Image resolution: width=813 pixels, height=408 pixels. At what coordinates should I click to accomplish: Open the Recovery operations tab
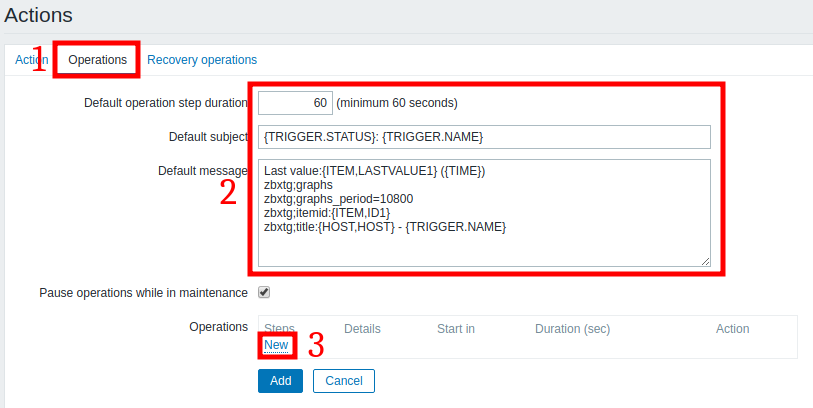pos(201,60)
